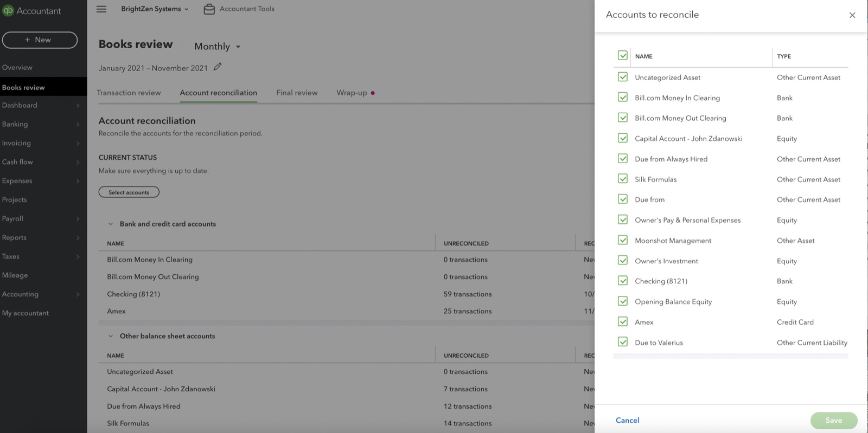Collapse Bank and credit card accounts section

[111, 224]
